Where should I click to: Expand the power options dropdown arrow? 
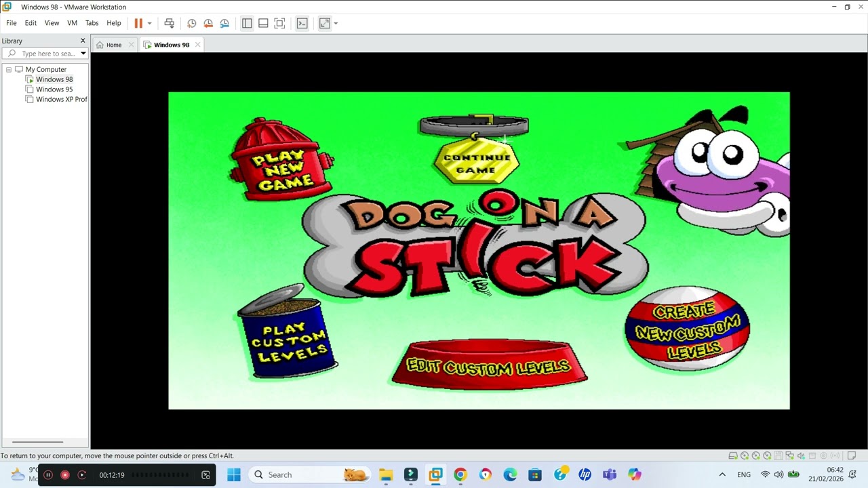coord(149,23)
